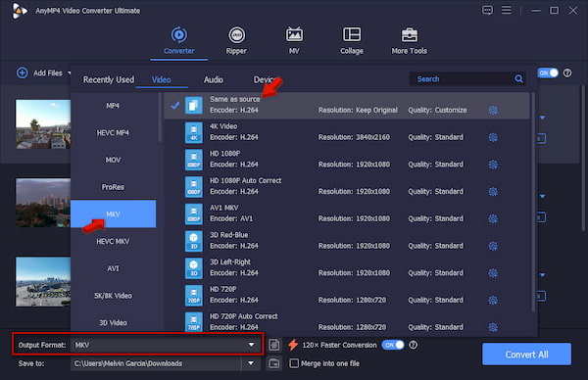Choose 5K/8K Video category
This screenshot has width=588, height=380.
coord(113,296)
